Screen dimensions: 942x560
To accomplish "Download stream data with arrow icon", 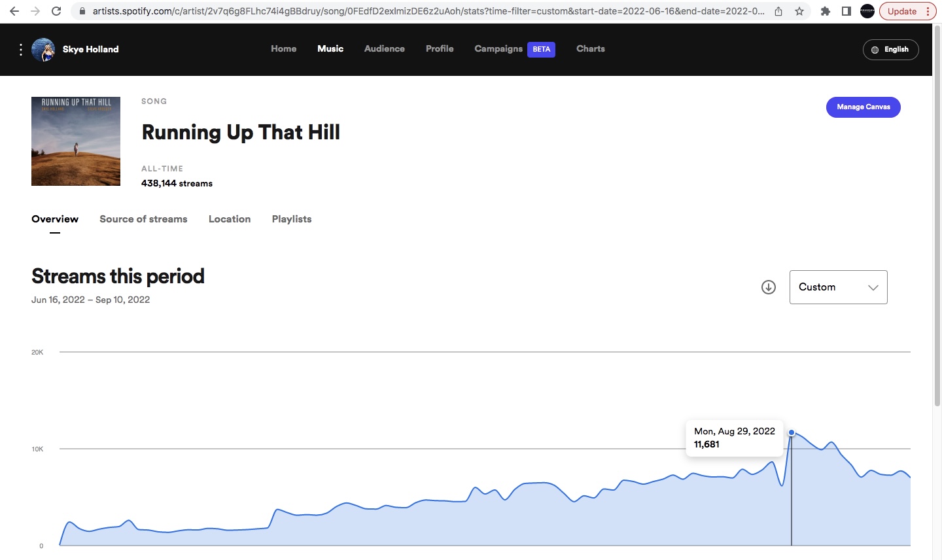I will (769, 287).
